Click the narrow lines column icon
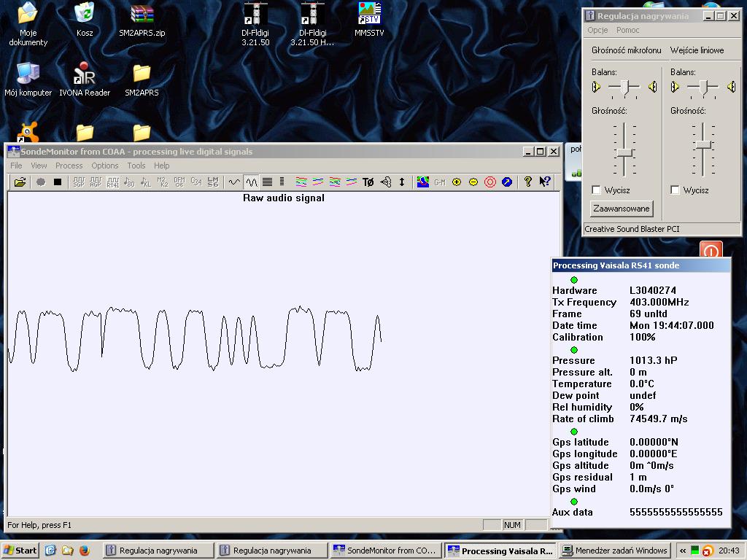Image resolution: width=747 pixels, height=560 pixels. pos(282,182)
